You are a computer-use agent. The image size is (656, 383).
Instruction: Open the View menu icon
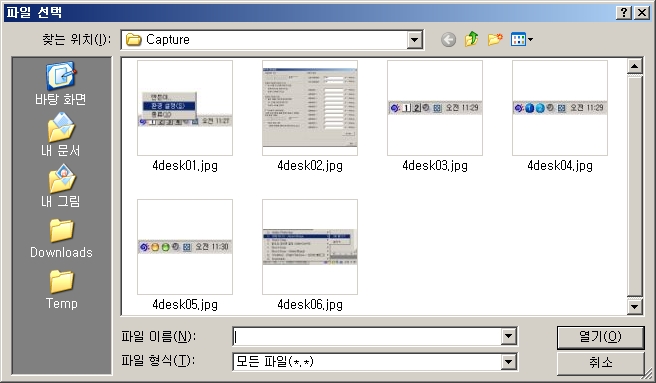522,39
